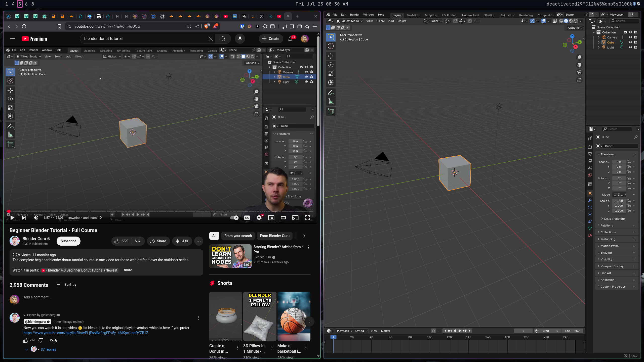Toggle camera view in Blender viewport

579,72
